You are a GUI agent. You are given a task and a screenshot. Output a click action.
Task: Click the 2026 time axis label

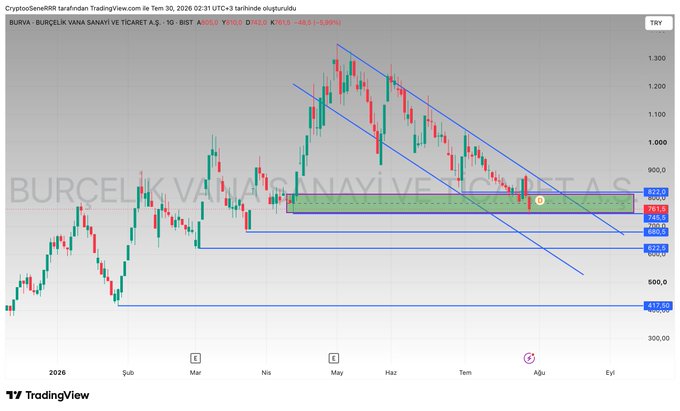[x=57, y=372]
